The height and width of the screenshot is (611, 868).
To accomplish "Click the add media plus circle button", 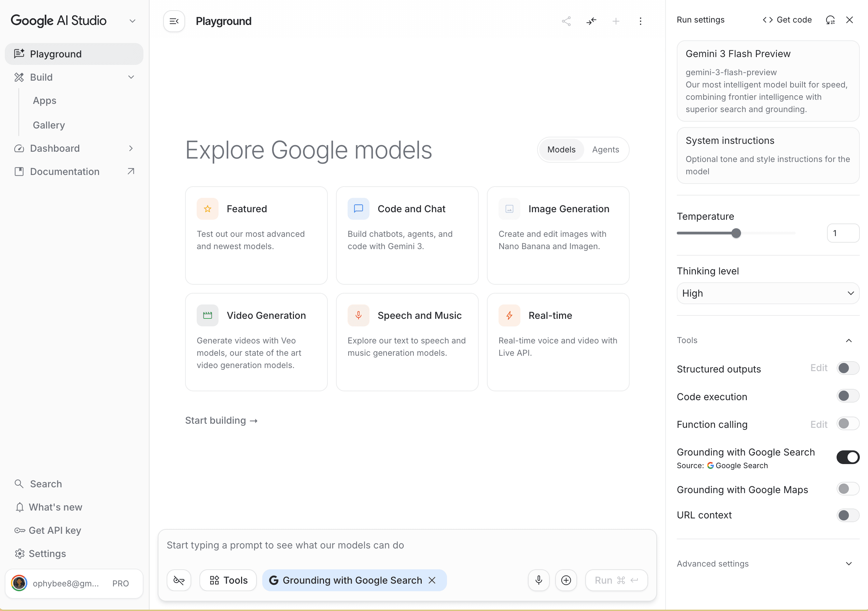I will pyautogui.click(x=566, y=580).
